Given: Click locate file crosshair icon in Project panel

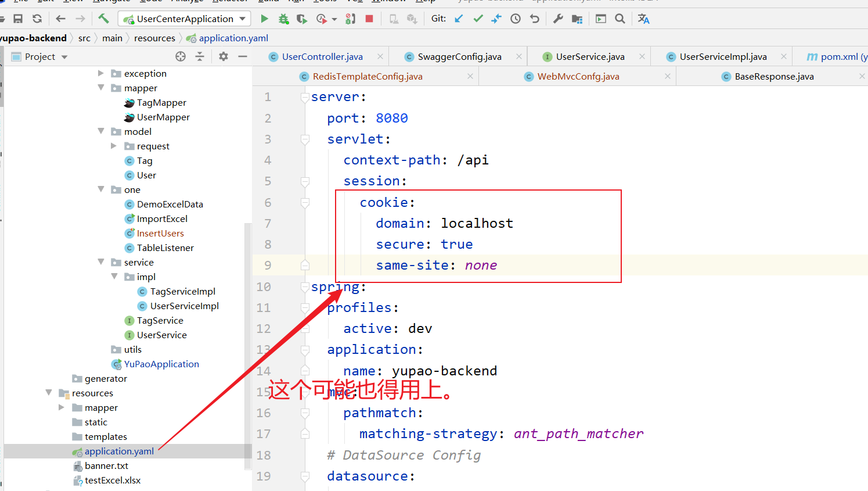Looking at the screenshot, I should click(181, 56).
